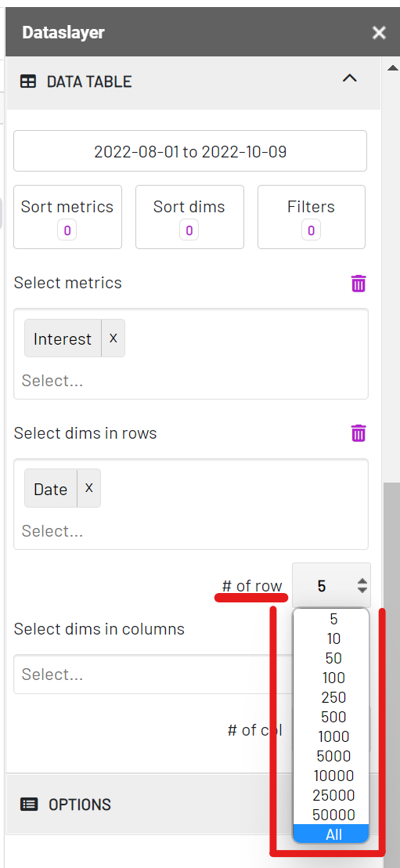The width and height of the screenshot is (400, 868).
Task: Delete all selected metrics with trash icon
Action: pyautogui.click(x=359, y=284)
